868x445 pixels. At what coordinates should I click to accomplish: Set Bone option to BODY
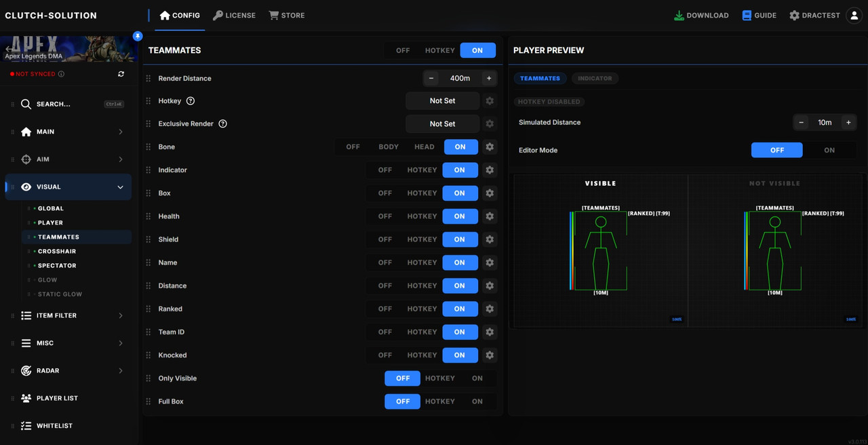tap(389, 147)
